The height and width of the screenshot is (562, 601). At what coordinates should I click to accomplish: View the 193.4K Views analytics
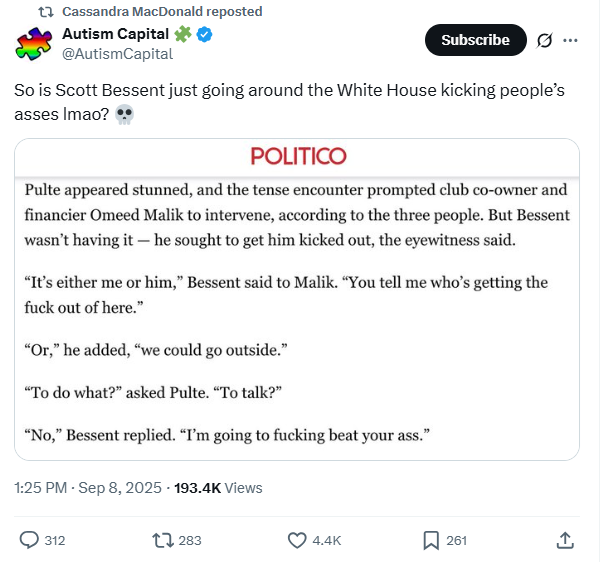point(218,488)
